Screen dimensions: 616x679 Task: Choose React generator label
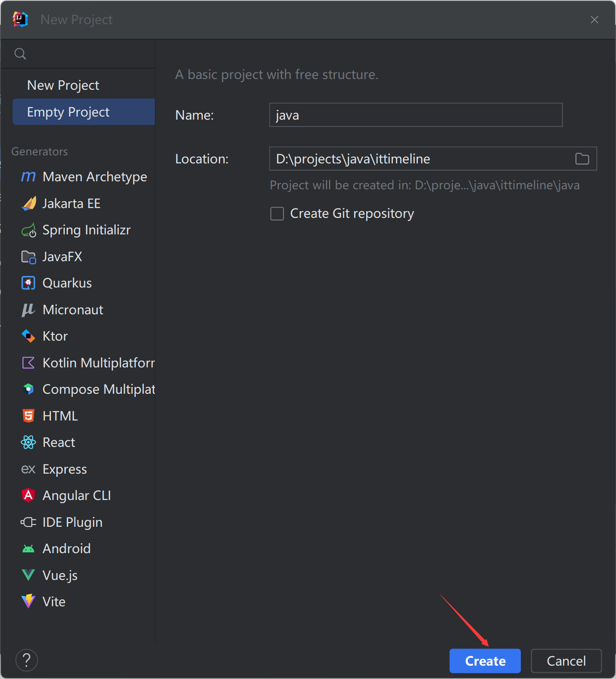tap(59, 442)
